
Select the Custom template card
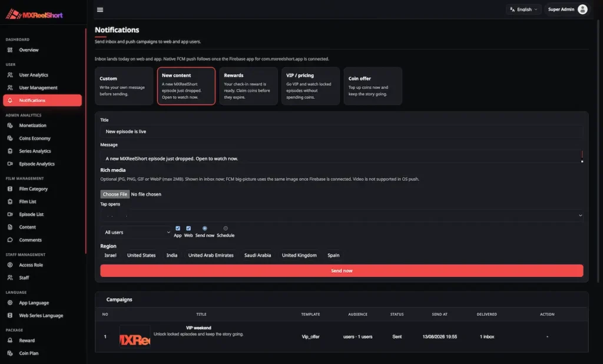[x=124, y=86]
